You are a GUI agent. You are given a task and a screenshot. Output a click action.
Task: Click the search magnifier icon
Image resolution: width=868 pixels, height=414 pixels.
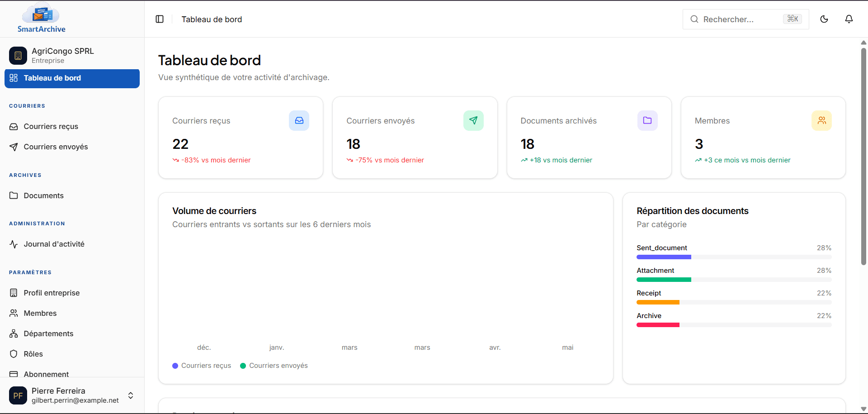tap(694, 19)
